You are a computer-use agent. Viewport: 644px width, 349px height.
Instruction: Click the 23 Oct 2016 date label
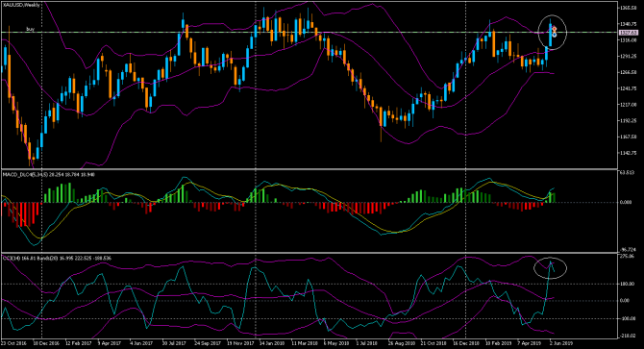click(14, 343)
